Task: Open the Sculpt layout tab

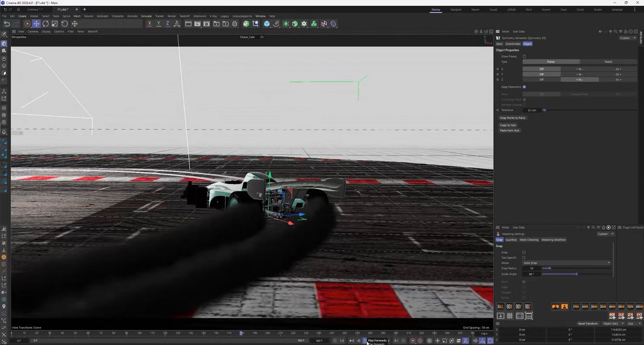Action: coord(494,10)
